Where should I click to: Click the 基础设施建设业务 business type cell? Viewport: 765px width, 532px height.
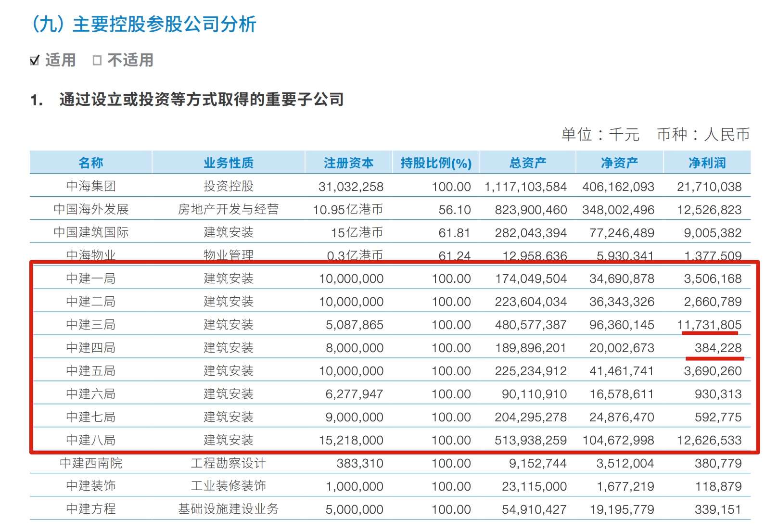click(x=229, y=509)
